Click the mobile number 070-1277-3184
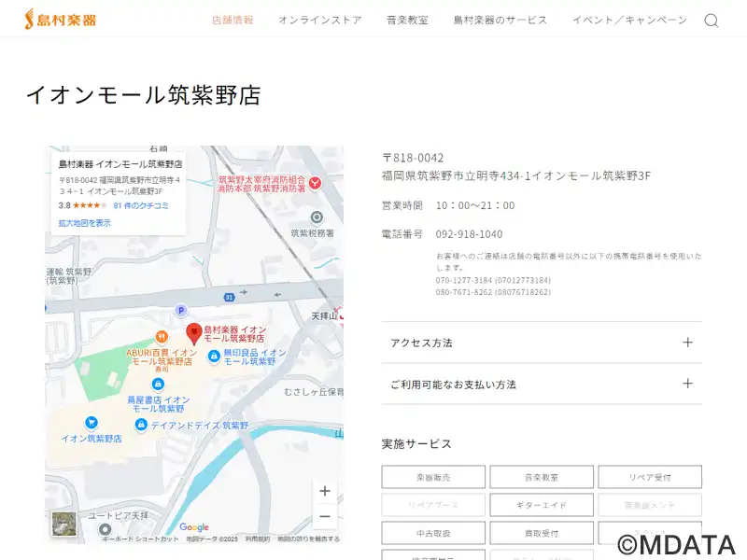 [x=493, y=280]
